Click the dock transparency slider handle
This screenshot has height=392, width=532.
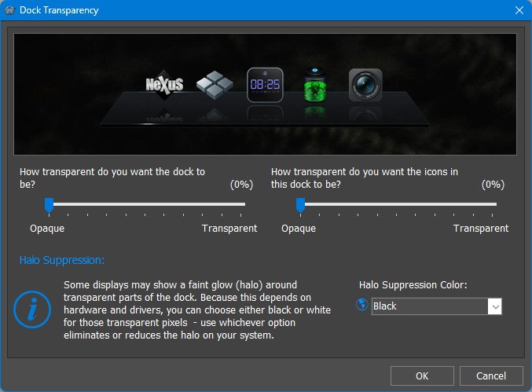50,206
